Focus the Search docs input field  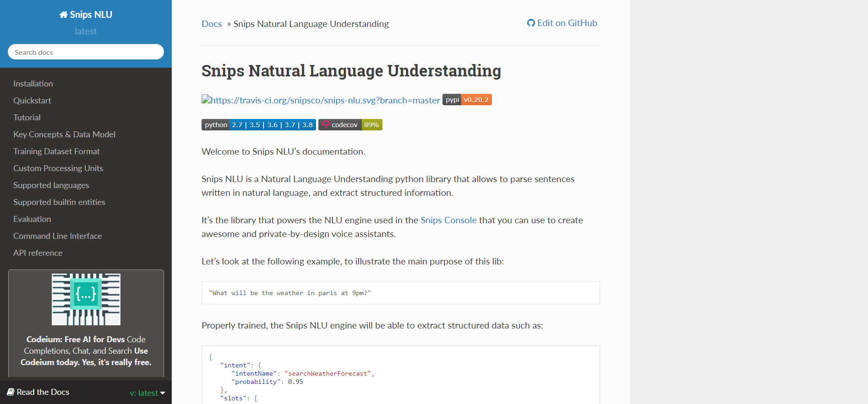(86, 52)
